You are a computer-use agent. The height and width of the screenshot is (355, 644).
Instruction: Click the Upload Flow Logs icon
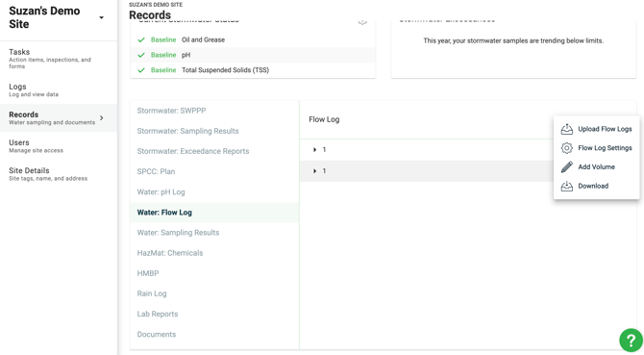tap(567, 129)
